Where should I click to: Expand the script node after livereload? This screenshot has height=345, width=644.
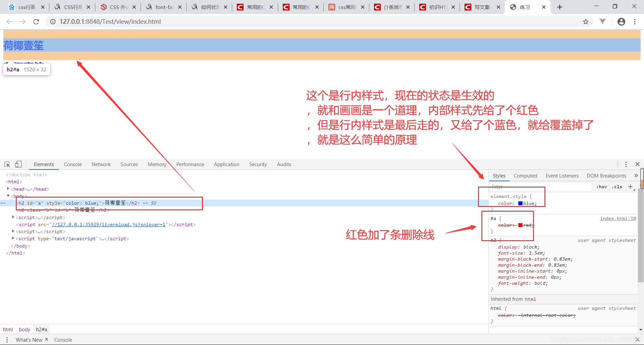coord(13,231)
